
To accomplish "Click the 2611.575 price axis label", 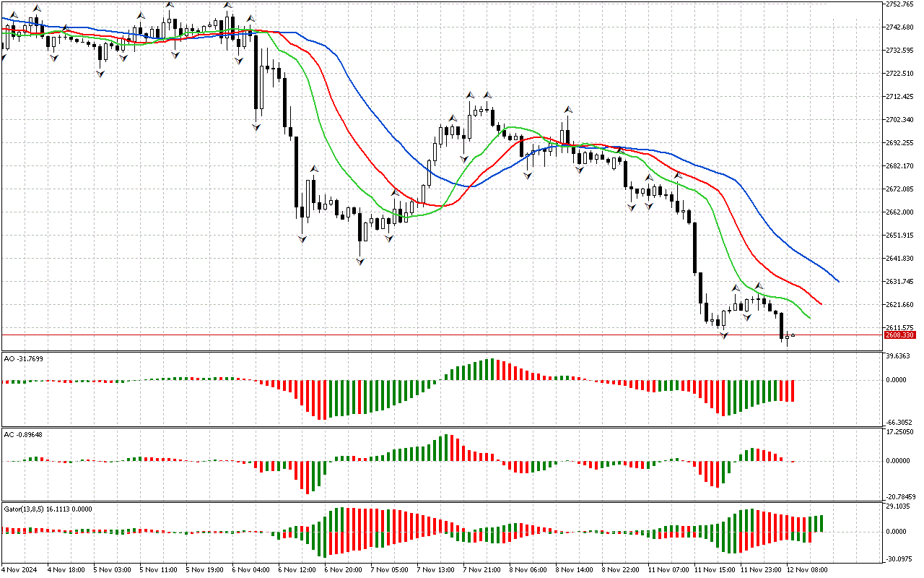I will click(x=901, y=327).
